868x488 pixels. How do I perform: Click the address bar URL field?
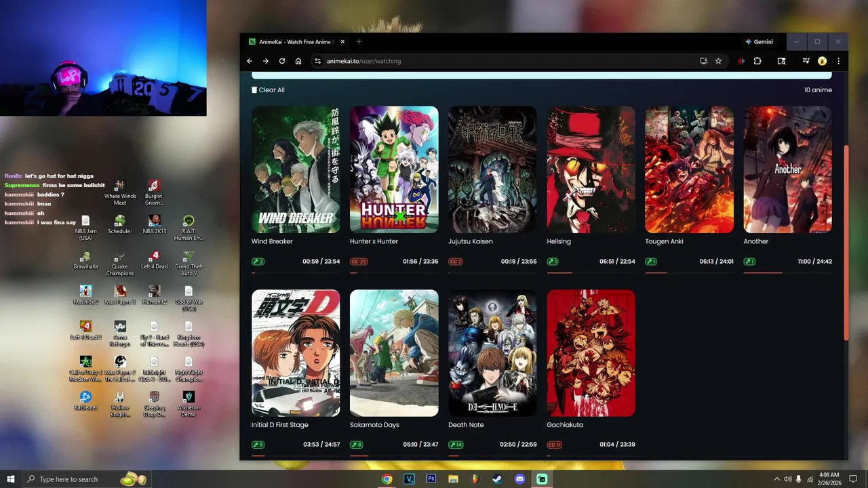coord(509,61)
